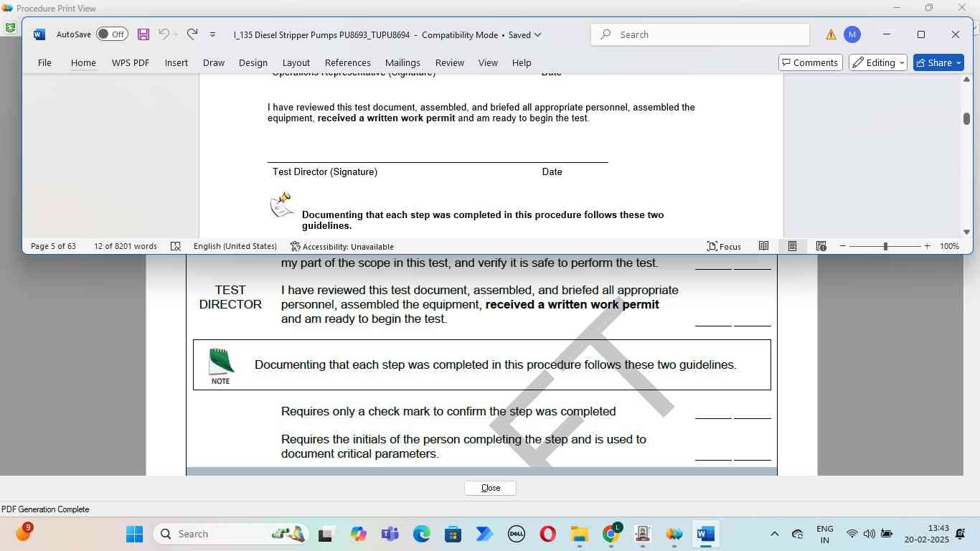Viewport: 980px width, 551px height.
Task: Open the Draw ribbon tab
Action: tap(214, 62)
